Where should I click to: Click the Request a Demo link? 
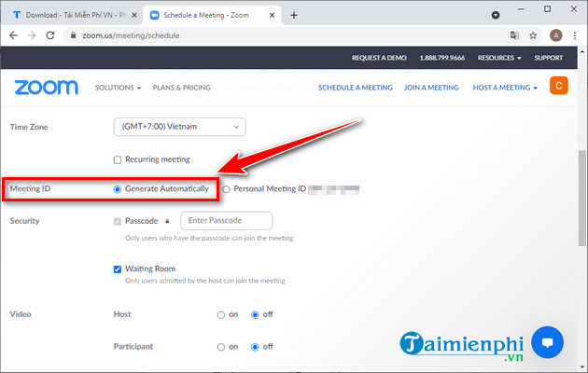click(x=377, y=58)
